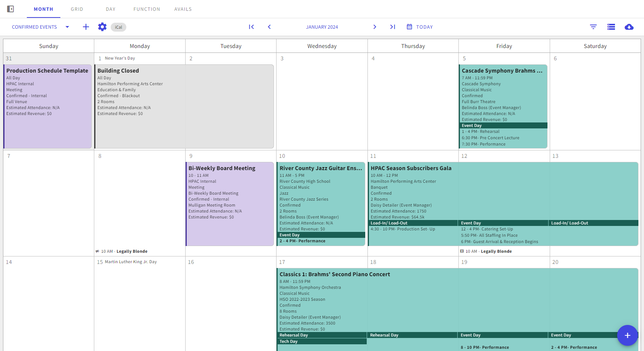
Task: Click Cascade Symphony Event Day bar
Action: pyautogui.click(x=503, y=125)
